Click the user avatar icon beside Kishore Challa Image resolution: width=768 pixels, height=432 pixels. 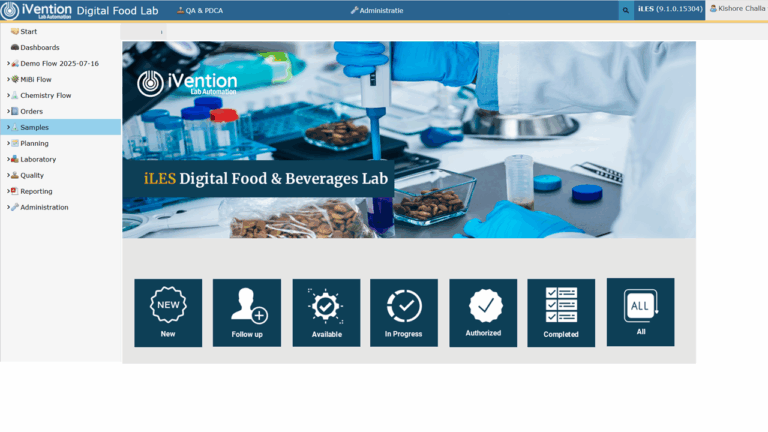pyautogui.click(x=713, y=8)
